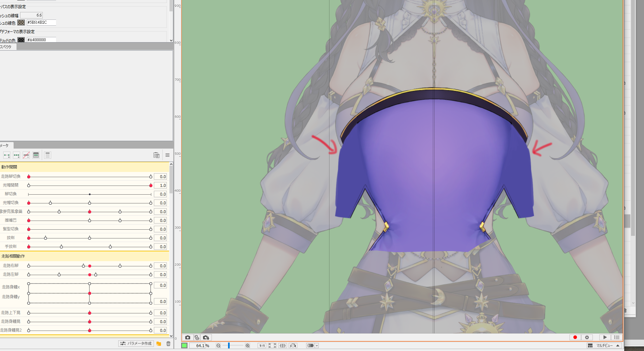This screenshot has height=351, width=644.
Task: Click the fit-to-screen expand icon
Action: 272,345
